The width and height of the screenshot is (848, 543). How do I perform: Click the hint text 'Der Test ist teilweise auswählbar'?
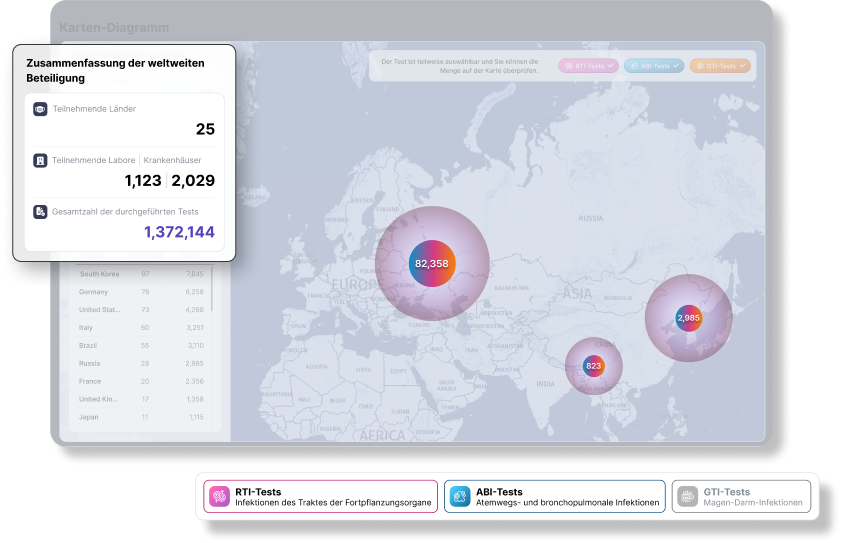460,66
